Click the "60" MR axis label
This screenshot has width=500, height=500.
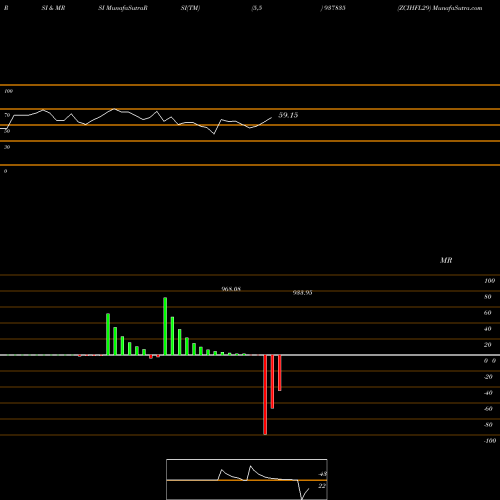(x=488, y=313)
